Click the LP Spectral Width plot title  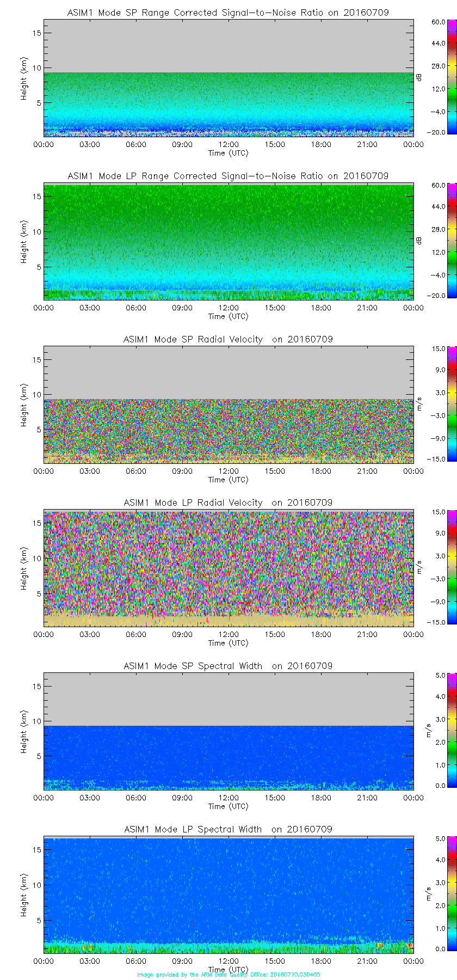[228, 829]
